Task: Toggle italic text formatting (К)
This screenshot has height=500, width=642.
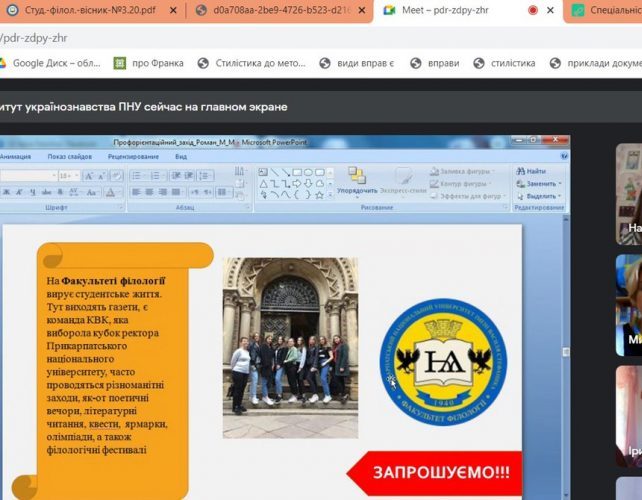Action: (17, 192)
